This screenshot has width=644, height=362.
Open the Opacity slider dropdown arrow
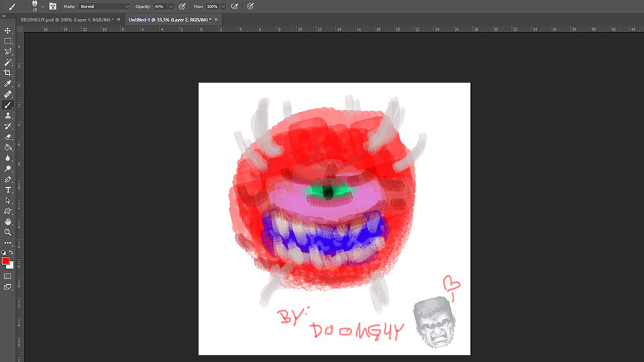[171, 7]
